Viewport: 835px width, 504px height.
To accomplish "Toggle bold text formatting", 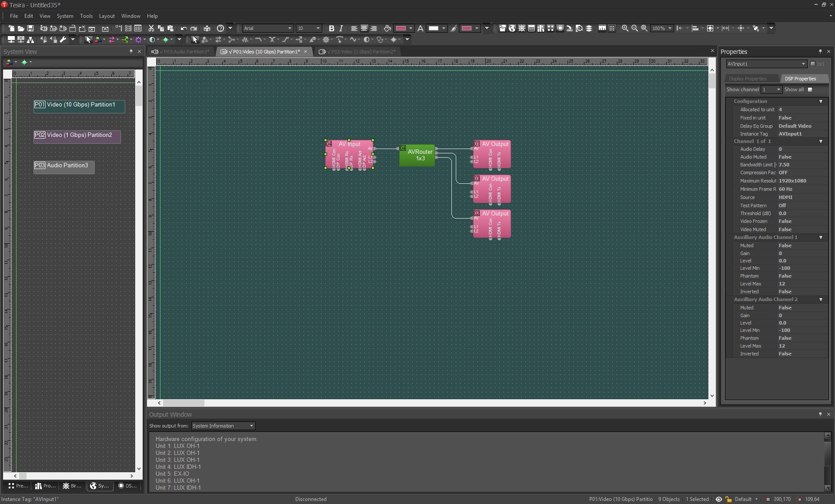I will [331, 28].
